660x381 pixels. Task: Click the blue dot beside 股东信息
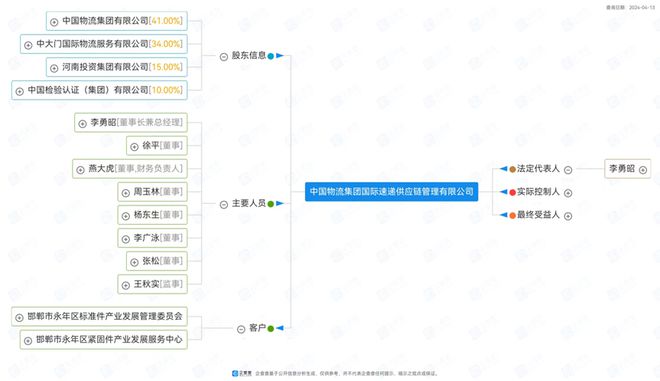pyautogui.click(x=271, y=56)
